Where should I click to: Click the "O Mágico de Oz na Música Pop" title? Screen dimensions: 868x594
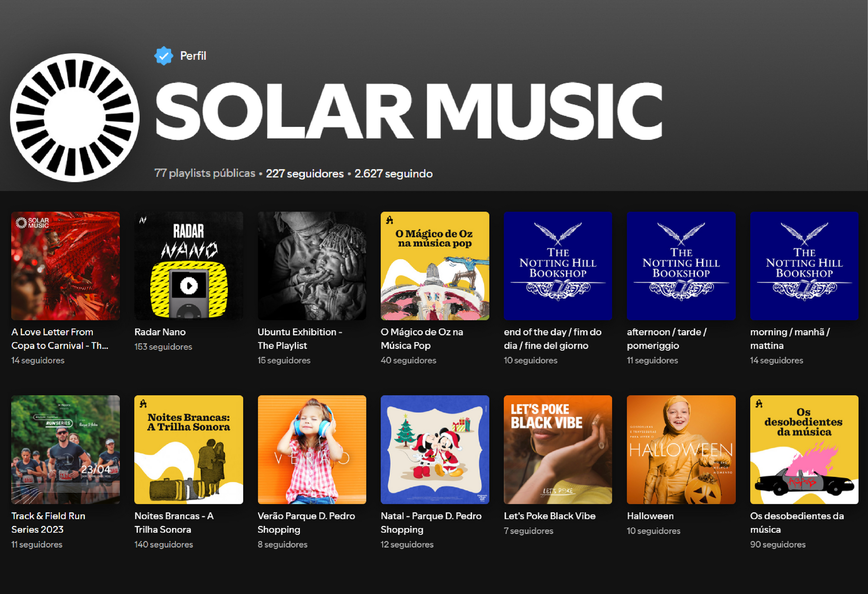[x=422, y=339]
